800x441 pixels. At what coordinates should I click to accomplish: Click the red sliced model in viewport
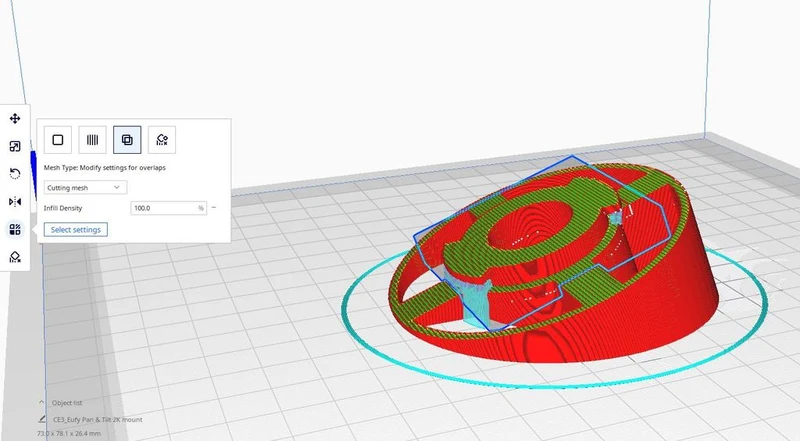pyautogui.click(x=554, y=262)
